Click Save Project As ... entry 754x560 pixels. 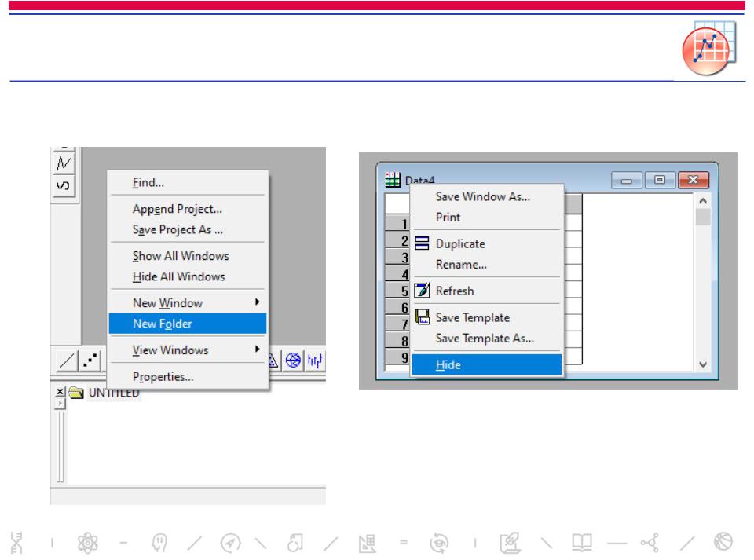pos(178,230)
